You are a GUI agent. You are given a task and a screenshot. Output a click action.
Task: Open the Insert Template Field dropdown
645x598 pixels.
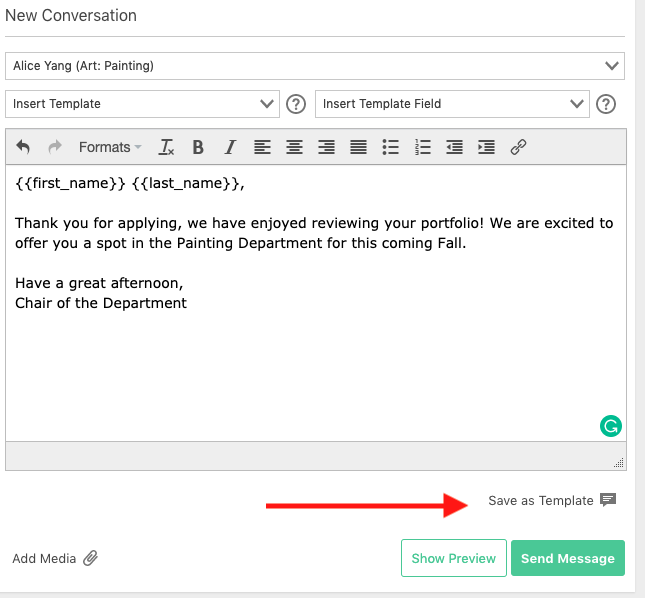point(452,104)
